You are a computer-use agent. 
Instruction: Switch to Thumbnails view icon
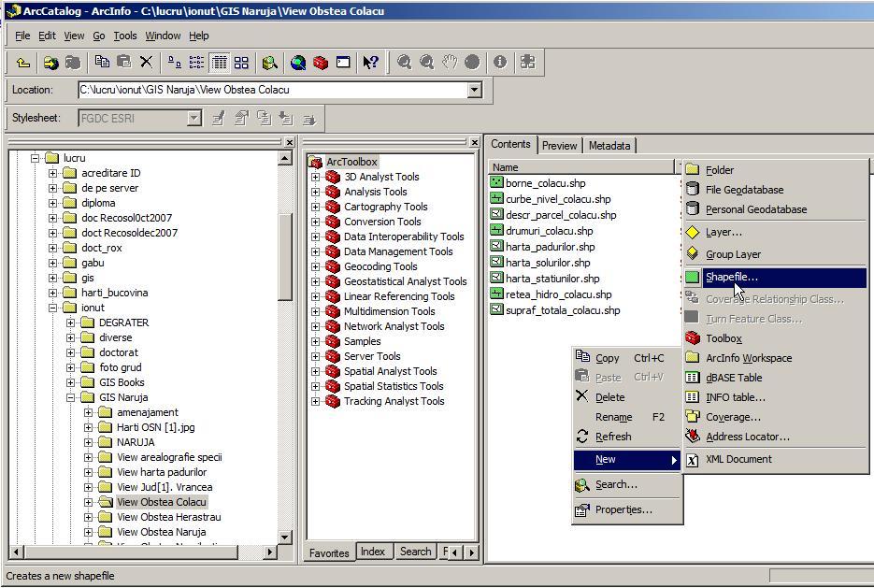click(241, 63)
